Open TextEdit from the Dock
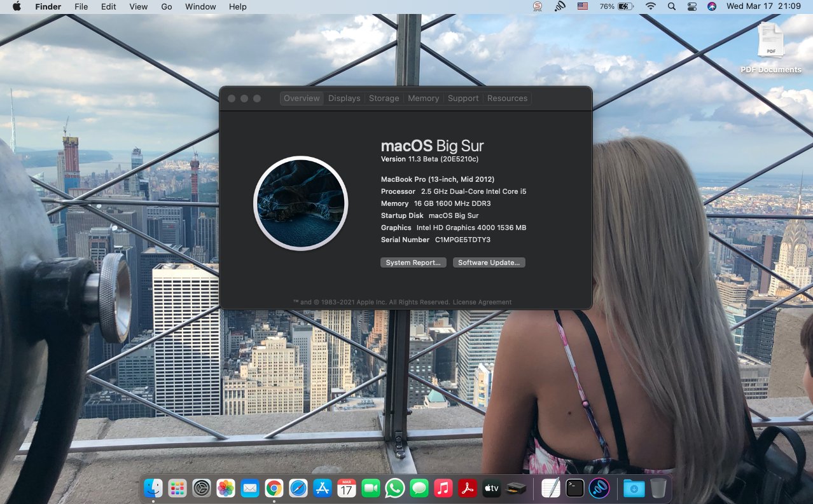The width and height of the screenshot is (813, 504). tap(551, 488)
